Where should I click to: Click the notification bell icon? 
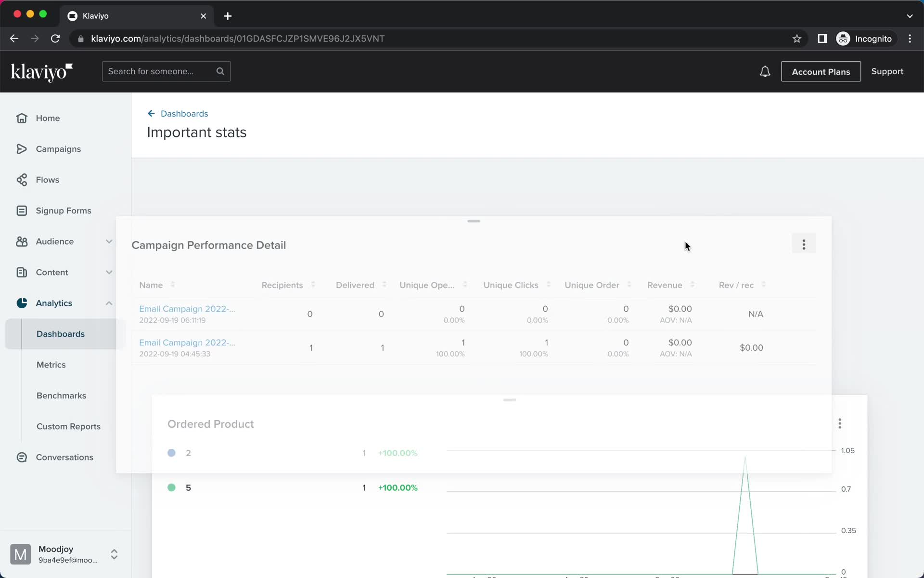pyautogui.click(x=765, y=71)
